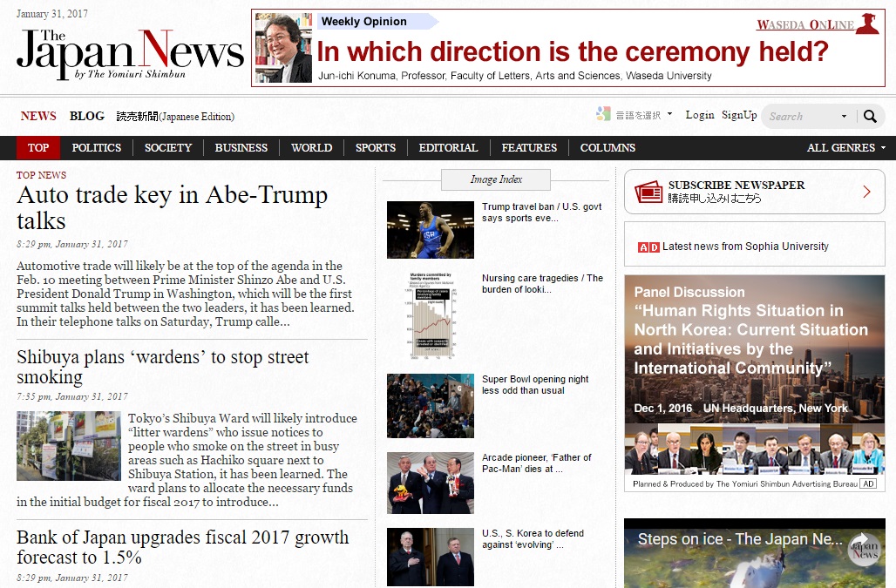Click the Google translate icon
Image resolution: width=896 pixels, height=588 pixels.
pos(603,113)
